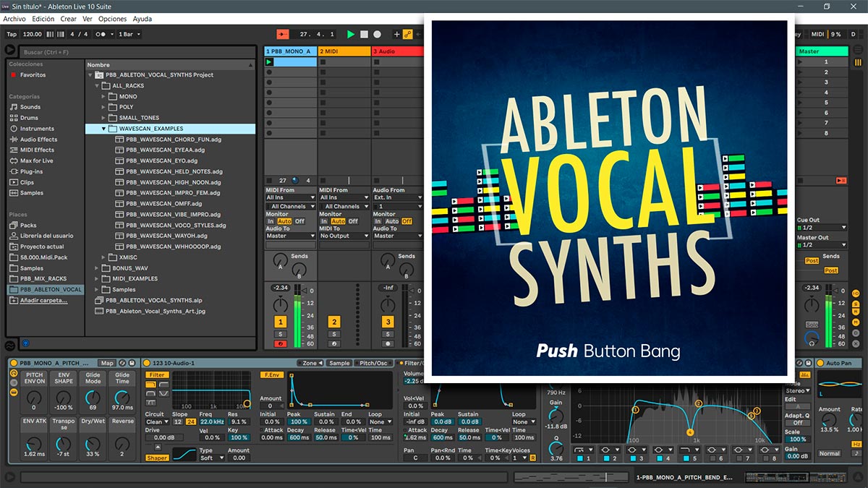Click the browser show/hide arrow button
The image size is (868, 488).
tap(9, 51)
